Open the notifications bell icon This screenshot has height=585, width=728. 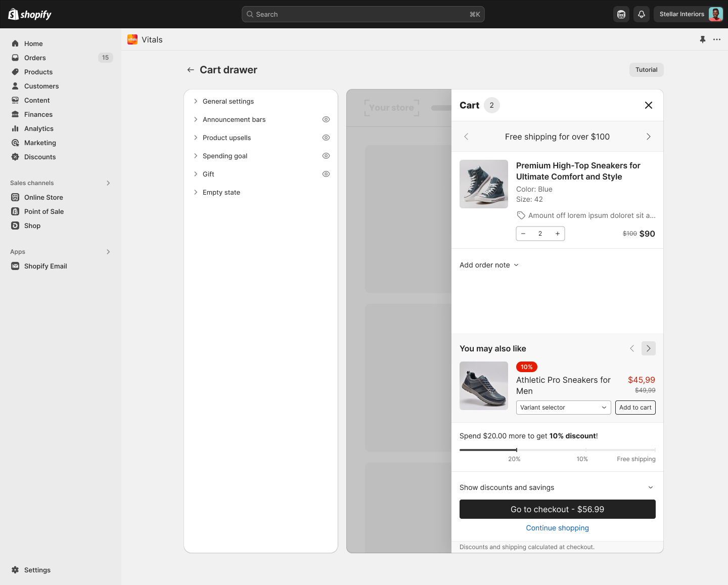pyautogui.click(x=641, y=14)
